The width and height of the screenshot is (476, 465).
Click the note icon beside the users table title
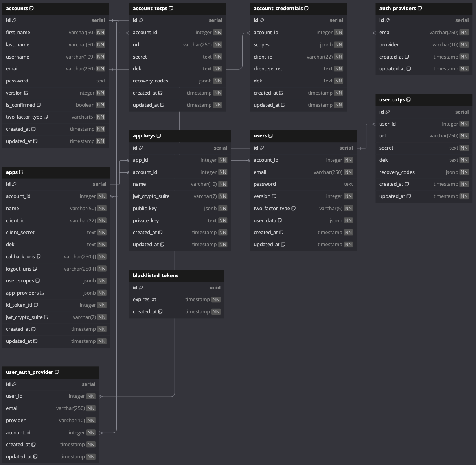click(270, 136)
